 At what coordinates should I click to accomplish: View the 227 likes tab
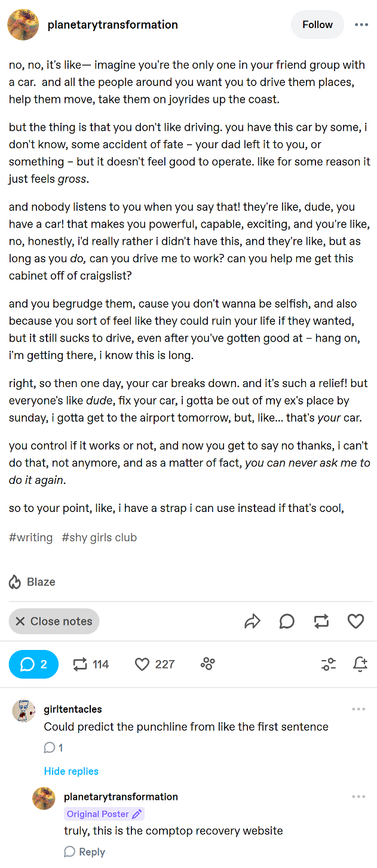click(155, 664)
